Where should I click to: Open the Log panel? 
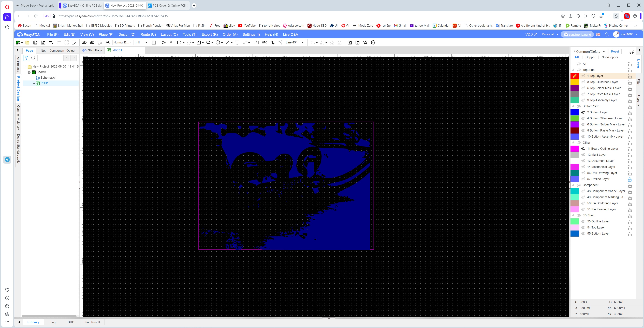click(53, 322)
